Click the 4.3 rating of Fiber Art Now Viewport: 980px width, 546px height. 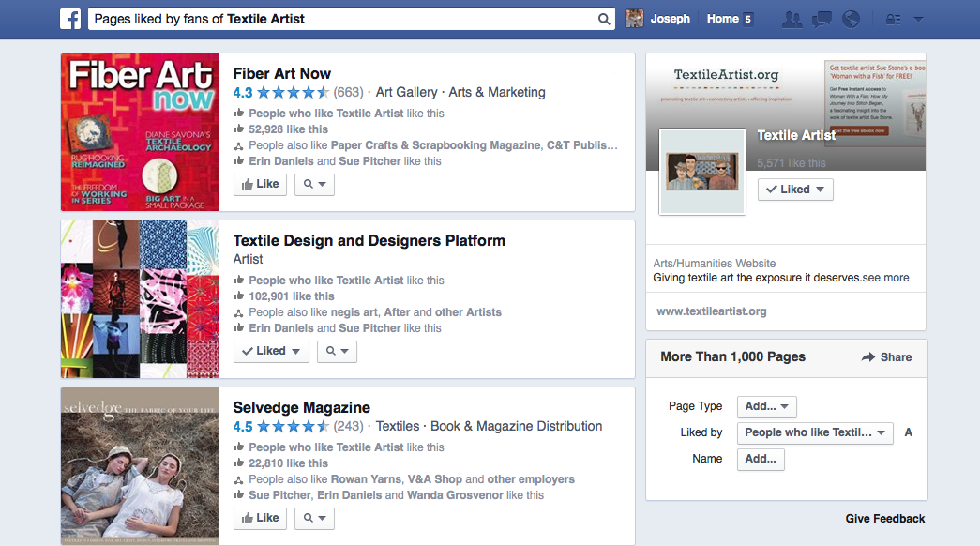click(243, 93)
